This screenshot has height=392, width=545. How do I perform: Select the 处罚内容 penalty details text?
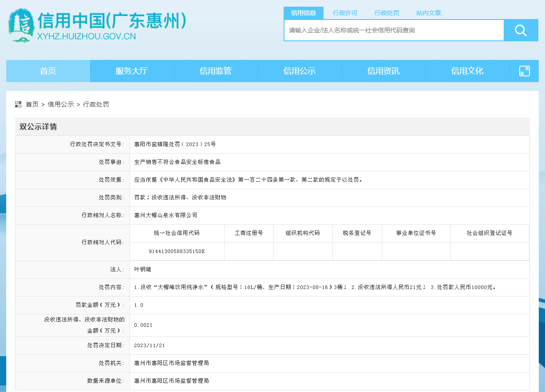click(315, 287)
